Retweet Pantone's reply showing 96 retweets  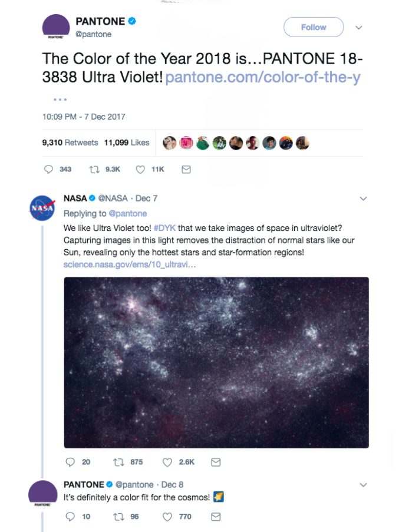(118, 517)
